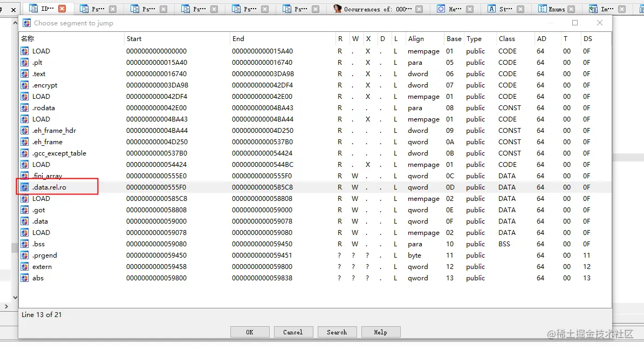644x350 pixels.
Task: Click icon of LOAD segment starting 0000000000059078
Action: 25,233
